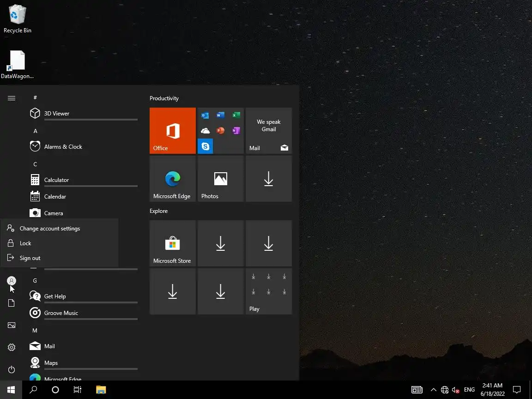Launch Alarms & Clock app

[x=84, y=146]
